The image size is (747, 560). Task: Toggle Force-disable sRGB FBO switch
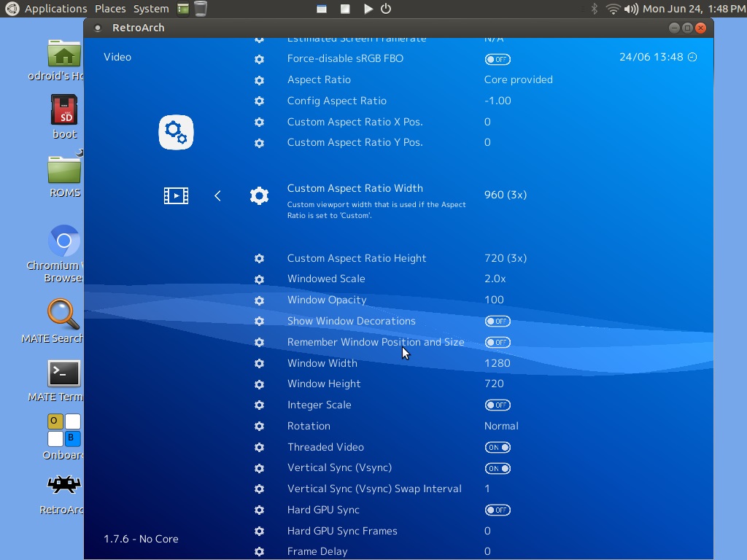(x=498, y=59)
